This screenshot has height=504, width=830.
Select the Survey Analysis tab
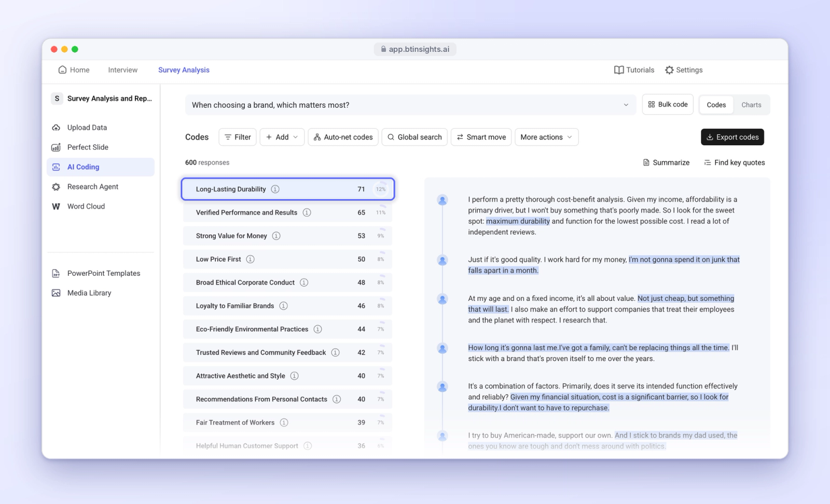pos(184,70)
